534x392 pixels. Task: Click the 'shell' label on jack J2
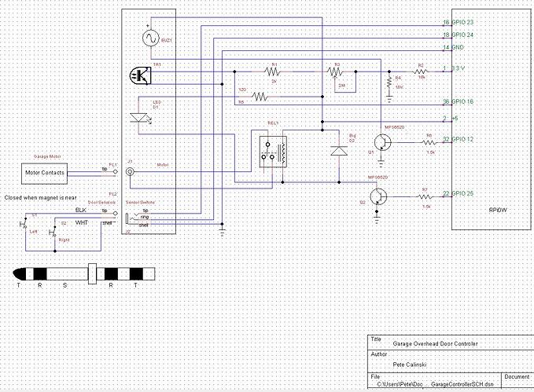coord(144,225)
